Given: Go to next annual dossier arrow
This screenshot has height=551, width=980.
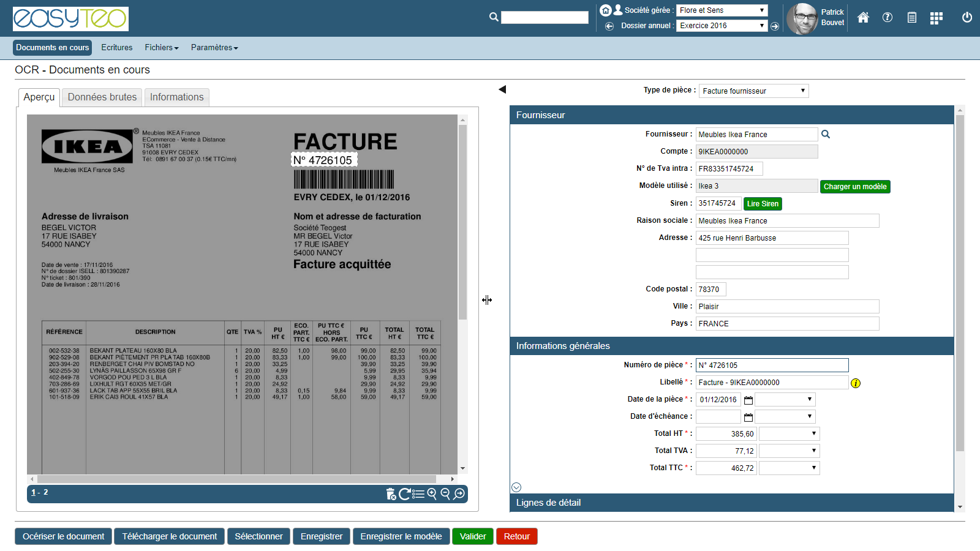Looking at the screenshot, I should (x=775, y=26).
